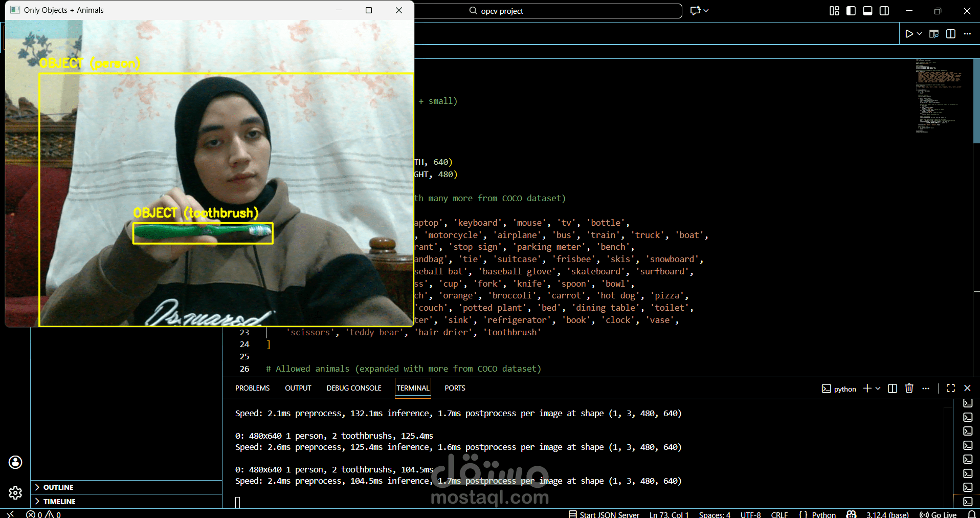The image size is (980, 518).
Task: Open the DEBUG CONSOLE tab
Action: 354,388
